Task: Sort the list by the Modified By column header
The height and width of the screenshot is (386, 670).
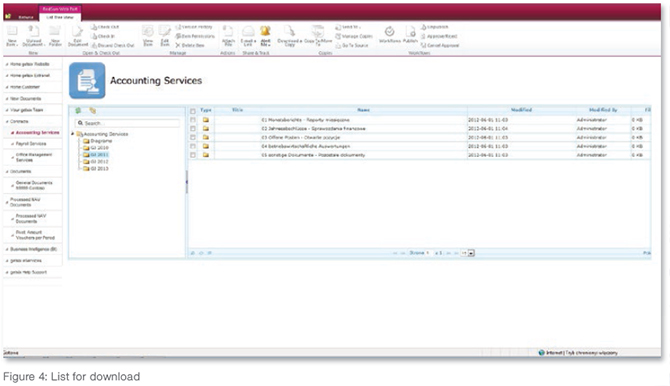Action: click(x=603, y=110)
